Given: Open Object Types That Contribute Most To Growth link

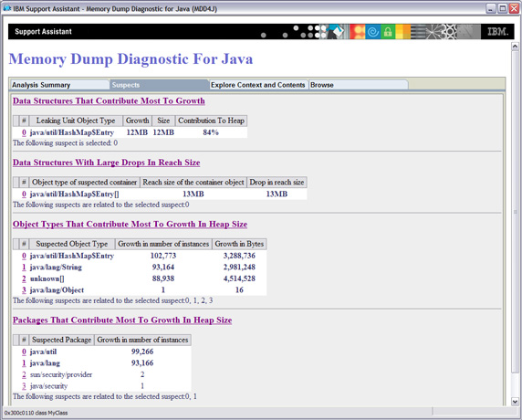Looking at the screenshot, I should tap(130, 225).
